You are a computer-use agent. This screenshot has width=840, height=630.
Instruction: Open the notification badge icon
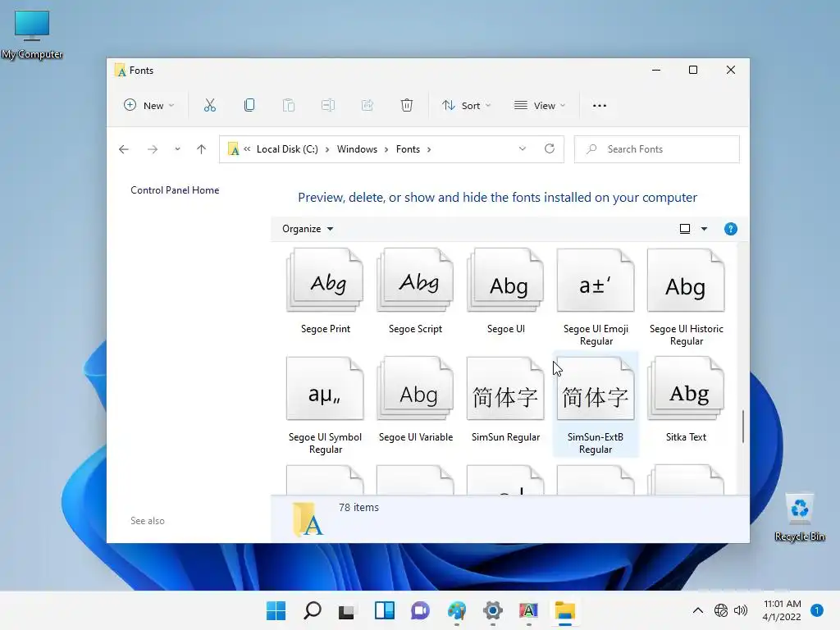point(816,610)
